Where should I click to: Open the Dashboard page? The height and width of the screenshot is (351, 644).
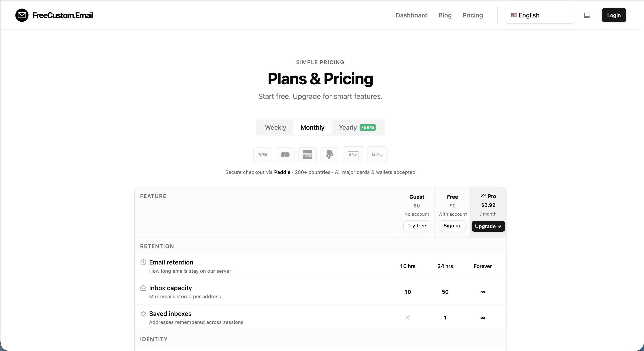pyautogui.click(x=411, y=15)
